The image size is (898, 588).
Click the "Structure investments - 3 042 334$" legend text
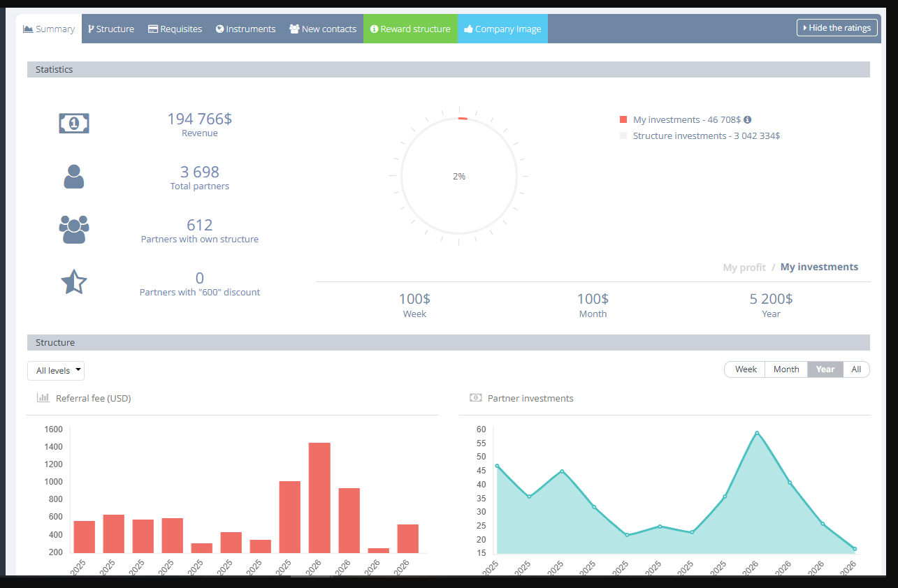coord(707,135)
